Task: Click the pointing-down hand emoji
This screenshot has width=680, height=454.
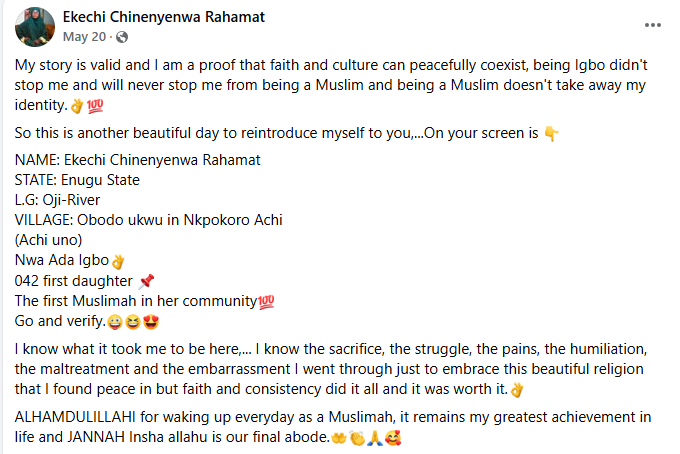Action: point(551,134)
